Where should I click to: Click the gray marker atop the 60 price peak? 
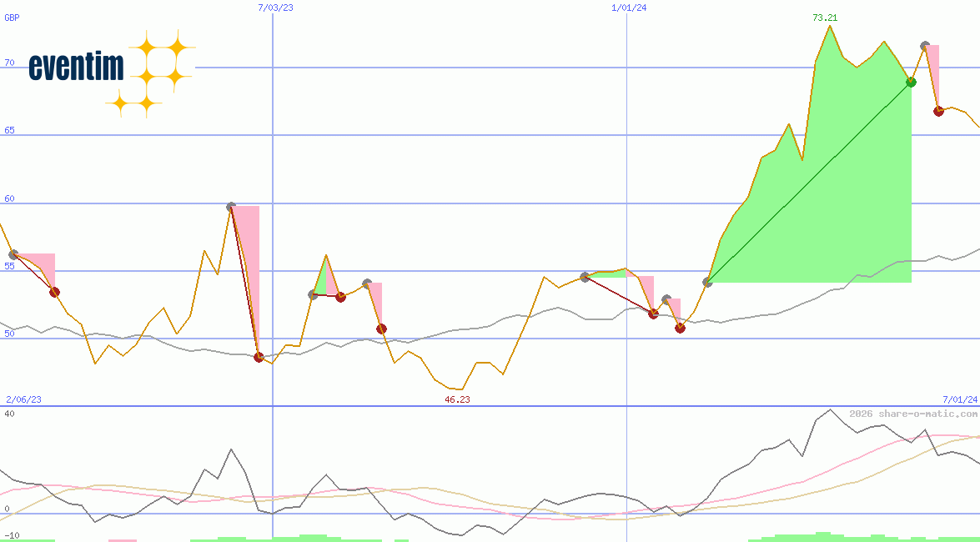231,206
